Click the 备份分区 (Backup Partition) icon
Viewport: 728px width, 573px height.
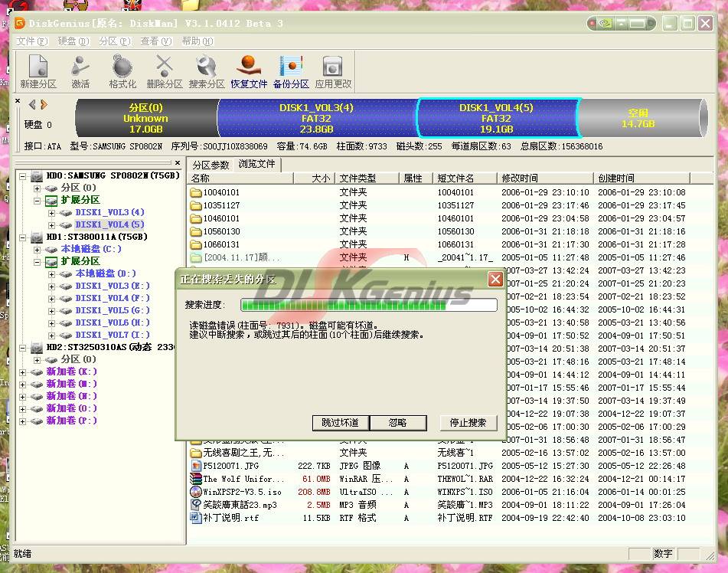pos(291,70)
